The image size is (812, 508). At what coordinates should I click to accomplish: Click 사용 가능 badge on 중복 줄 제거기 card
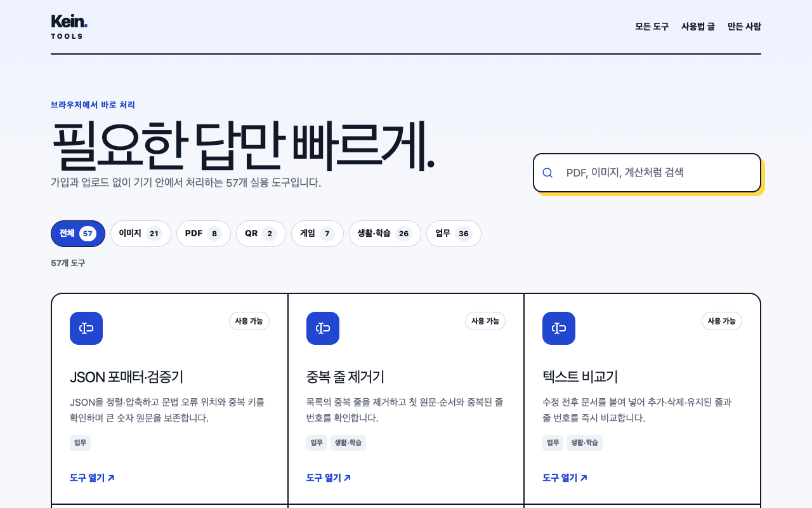(485, 321)
